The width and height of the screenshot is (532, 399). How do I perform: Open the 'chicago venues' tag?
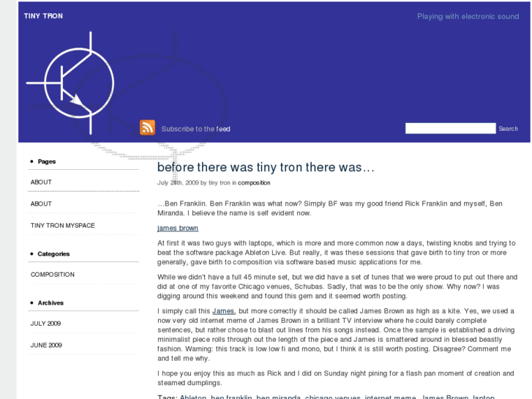(332, 396)
